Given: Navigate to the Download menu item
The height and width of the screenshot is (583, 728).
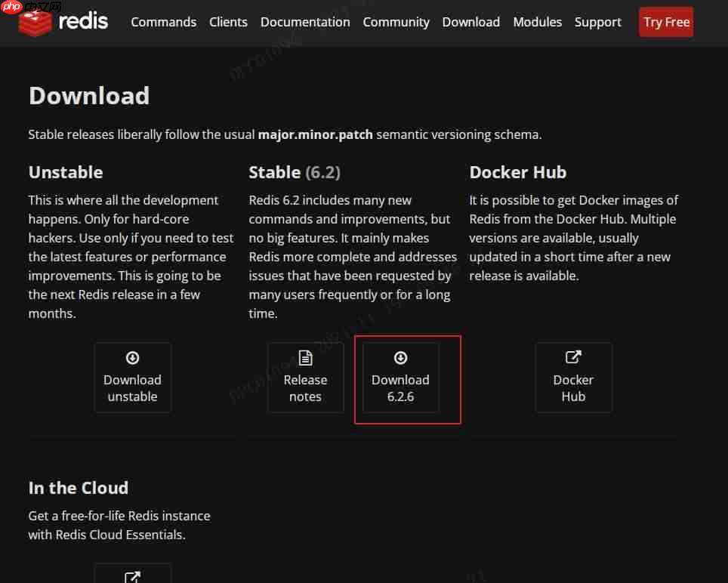Looking at the screenshot, I should (470, 22).
